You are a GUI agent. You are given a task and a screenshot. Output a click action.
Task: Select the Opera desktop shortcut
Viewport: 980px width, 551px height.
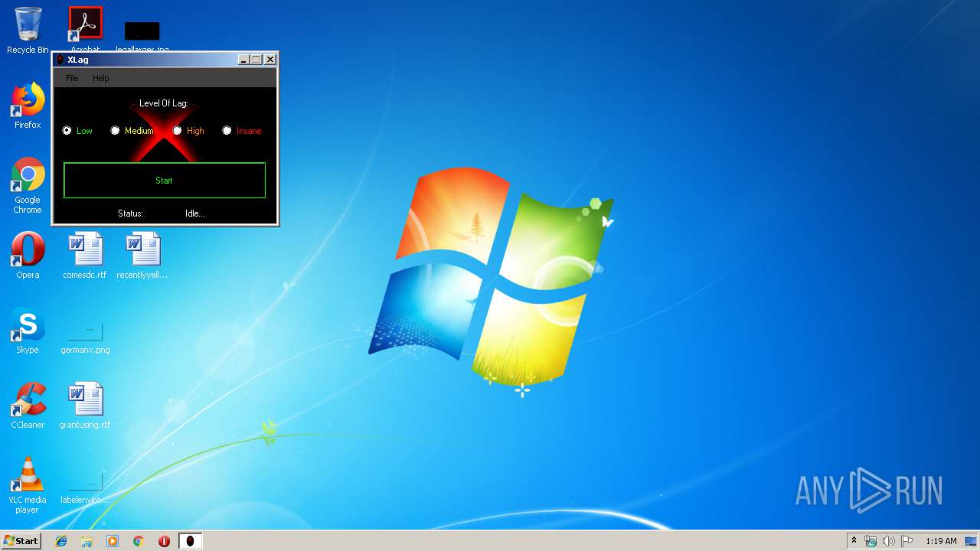click(x=28, y=256)
